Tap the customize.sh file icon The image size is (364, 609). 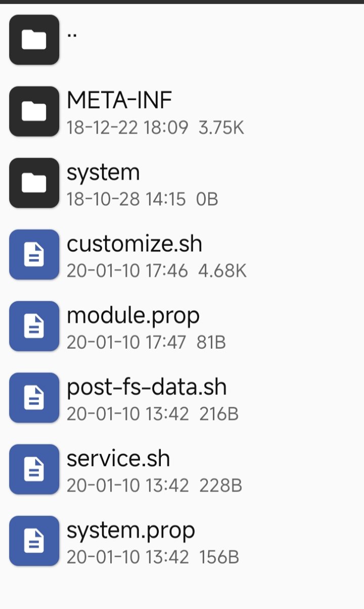(34, 254)
